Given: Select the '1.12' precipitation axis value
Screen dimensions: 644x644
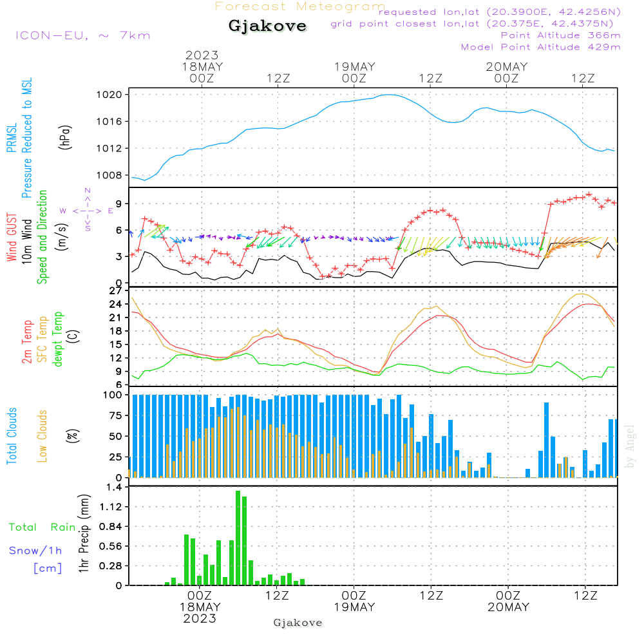Looking at the screenshot, I should click(111, 507).
